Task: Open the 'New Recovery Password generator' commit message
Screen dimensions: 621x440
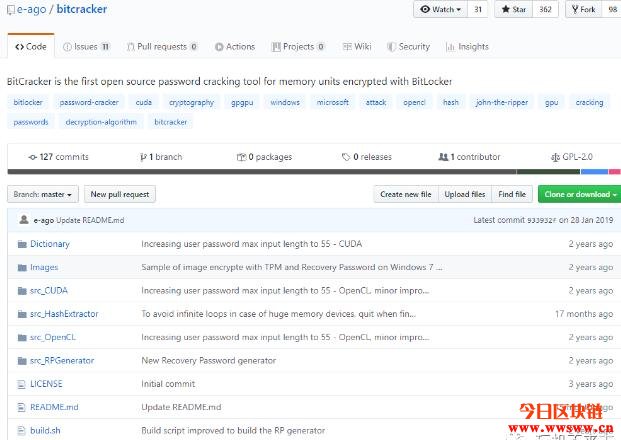Action: coord(208,361)
